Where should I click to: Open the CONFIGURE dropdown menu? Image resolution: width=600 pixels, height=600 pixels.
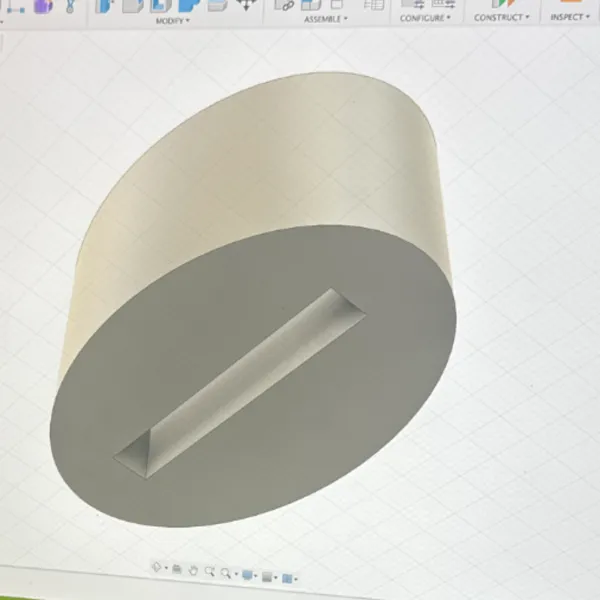[425, 18]
